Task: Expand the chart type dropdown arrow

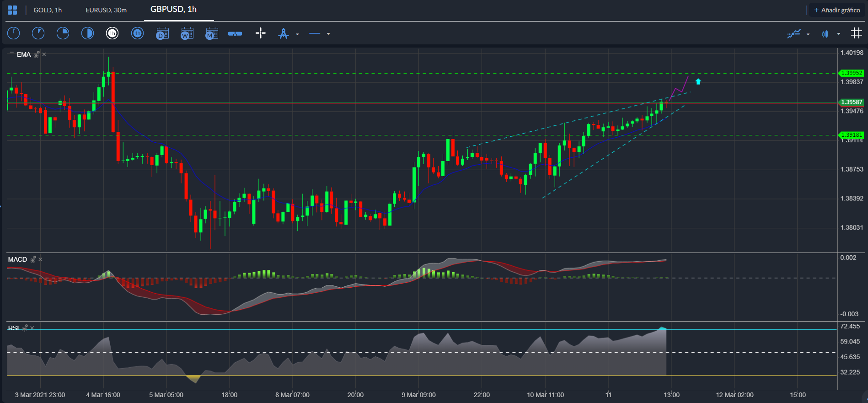Action: pyautogui.click(x=838, y=34)
